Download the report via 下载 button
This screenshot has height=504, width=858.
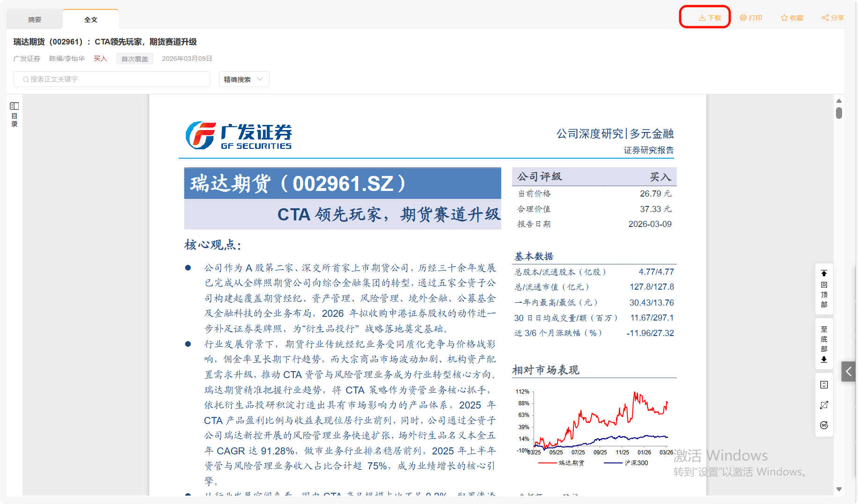(710, 18)
